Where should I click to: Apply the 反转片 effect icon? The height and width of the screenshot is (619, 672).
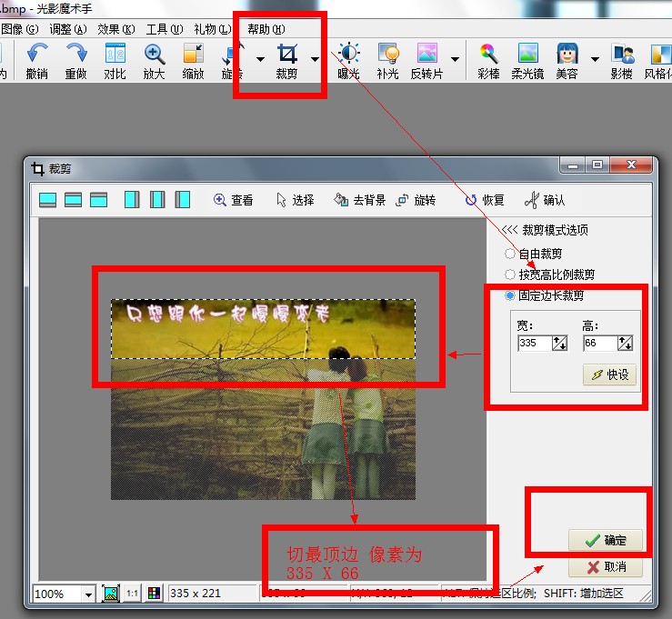point(426,55)
